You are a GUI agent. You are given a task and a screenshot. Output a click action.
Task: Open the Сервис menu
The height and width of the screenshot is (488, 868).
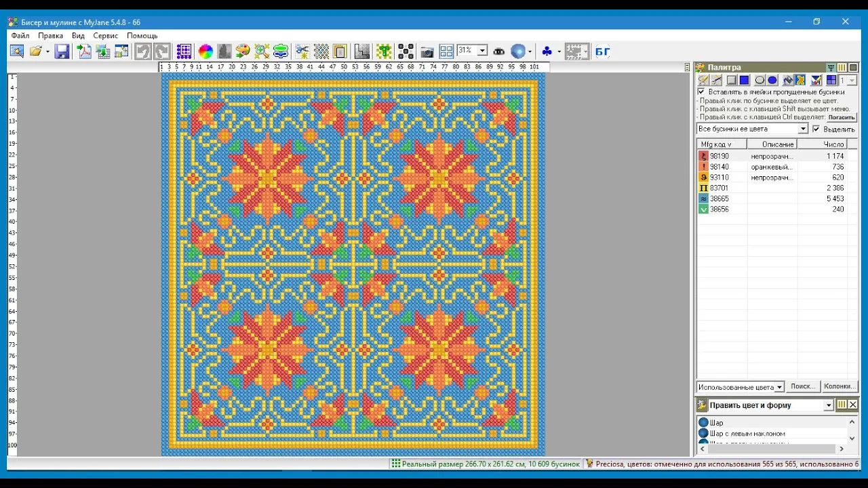pyautogui.click(x=105, y=35)
